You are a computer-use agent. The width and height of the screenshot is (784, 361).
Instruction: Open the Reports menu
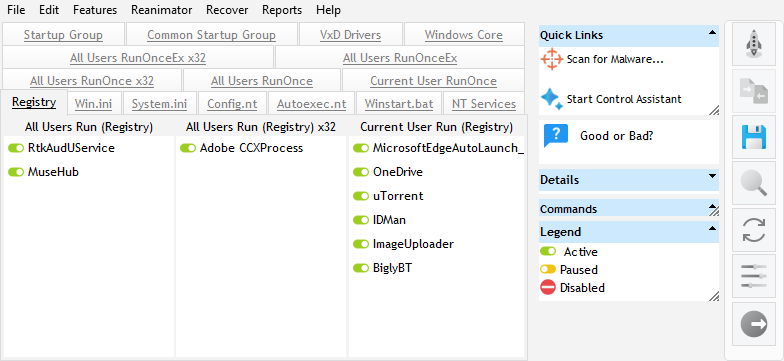point(282,10)
